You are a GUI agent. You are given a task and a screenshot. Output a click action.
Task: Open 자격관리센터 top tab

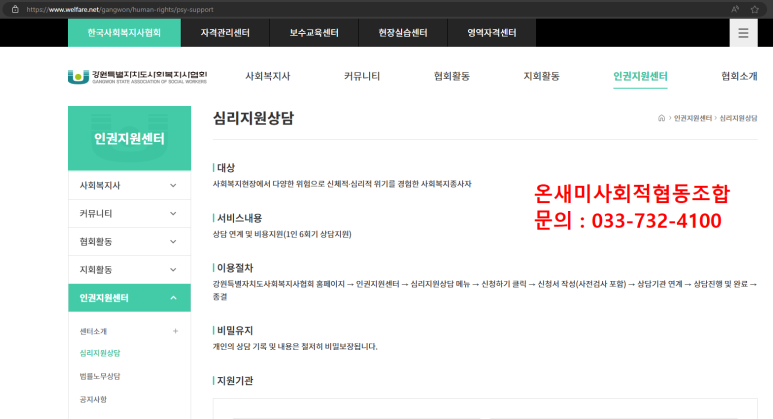click(x=225, y=33)
